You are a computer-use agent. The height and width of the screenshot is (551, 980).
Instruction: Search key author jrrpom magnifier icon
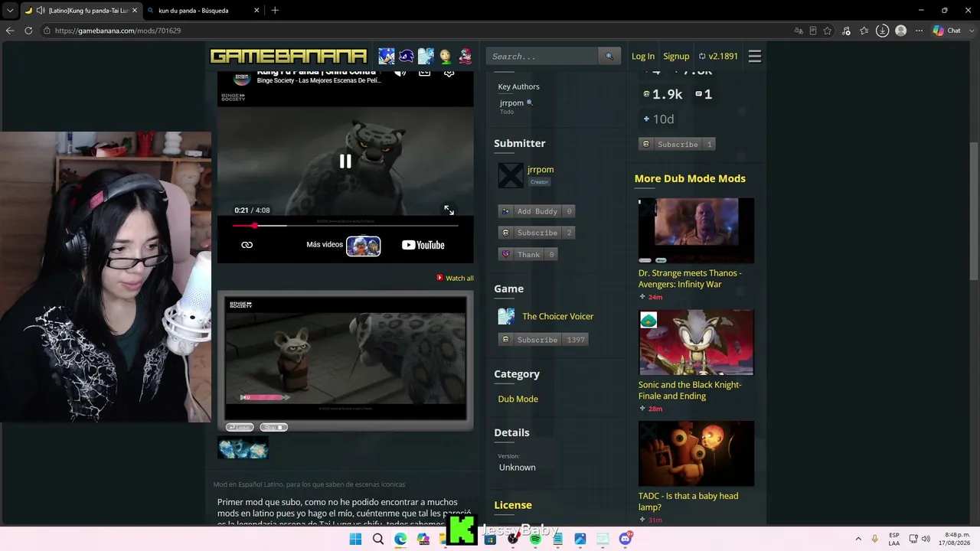pyautogui.click(x=529, y=103)
